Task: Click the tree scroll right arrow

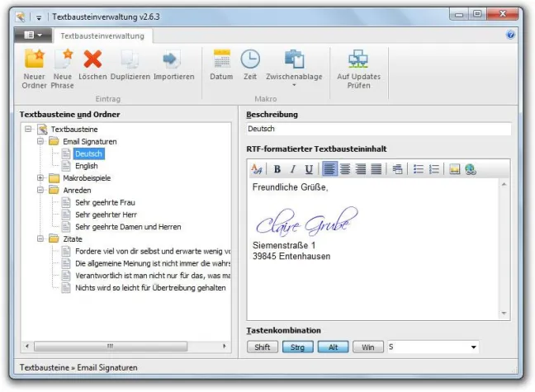Action: (225, 347)
